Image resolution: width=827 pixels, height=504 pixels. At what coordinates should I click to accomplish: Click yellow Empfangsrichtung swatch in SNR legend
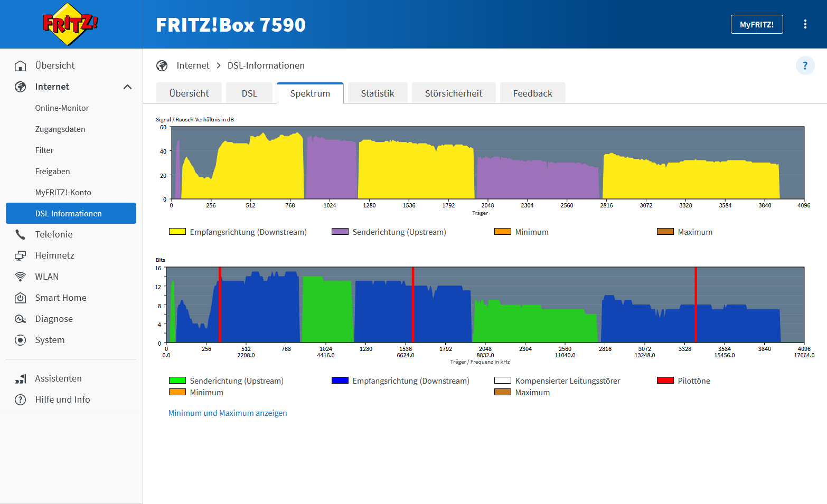177,231
